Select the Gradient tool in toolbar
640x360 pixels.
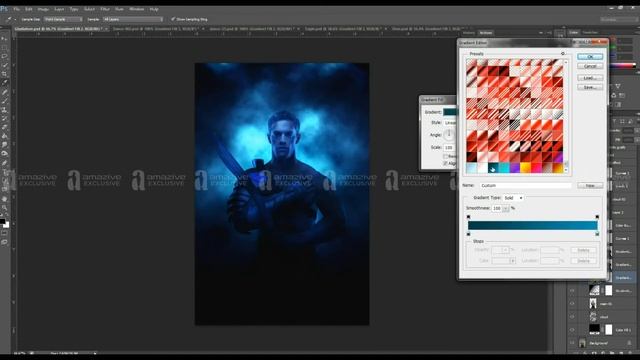tap(4, 136)
